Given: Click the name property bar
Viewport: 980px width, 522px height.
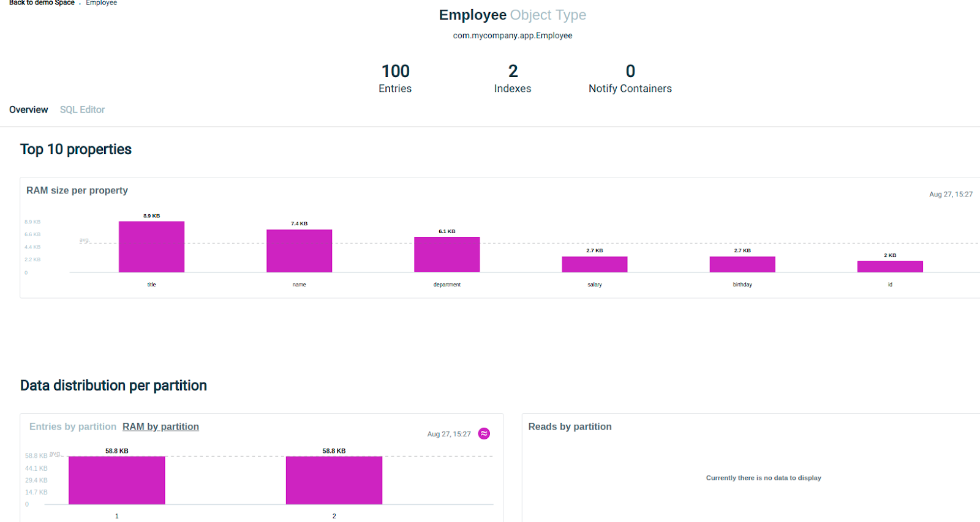Looking at the screenshot, I should (x=299, y=251).
